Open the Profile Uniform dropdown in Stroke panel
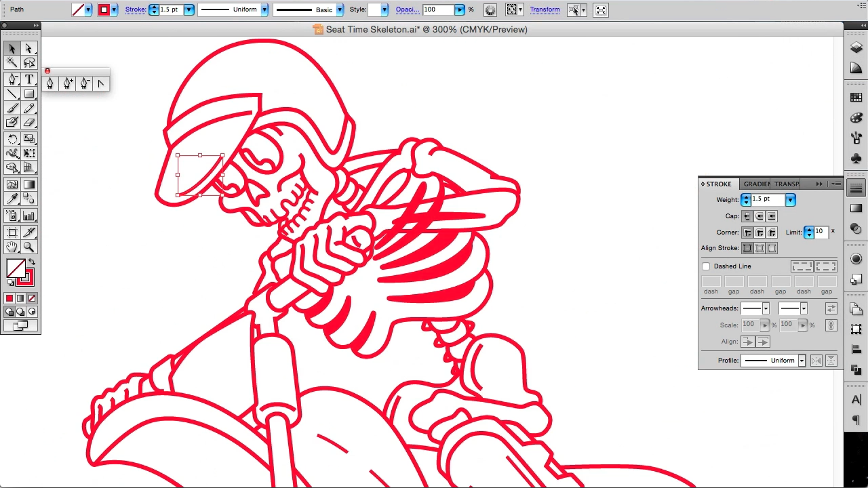 pyautogui.click(x=802, y=361)
